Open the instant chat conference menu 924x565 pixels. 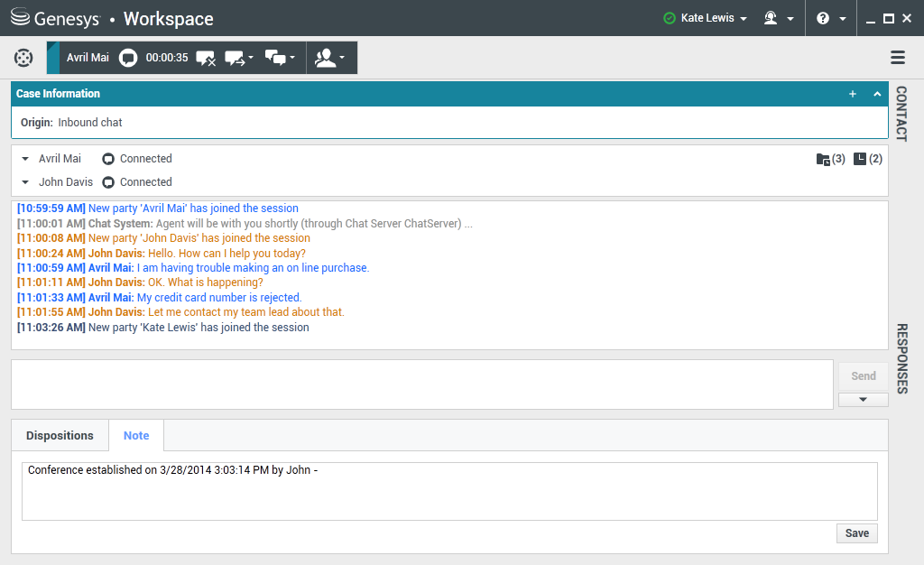pyautogui.click(x=281, y=58)
